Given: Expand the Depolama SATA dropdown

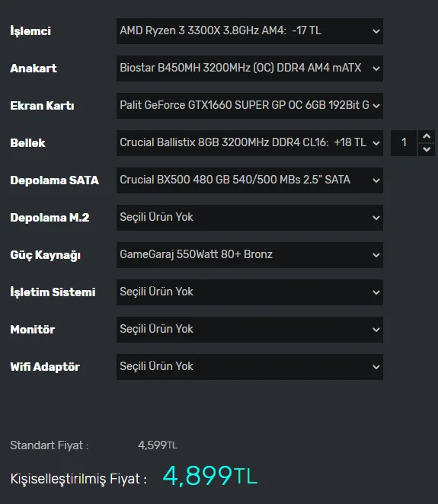Looking at the screenshot, I should 250,180.
